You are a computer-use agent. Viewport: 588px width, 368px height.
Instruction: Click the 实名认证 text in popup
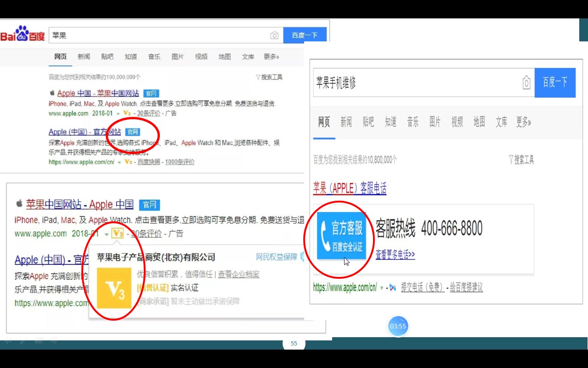pos(185,288)
